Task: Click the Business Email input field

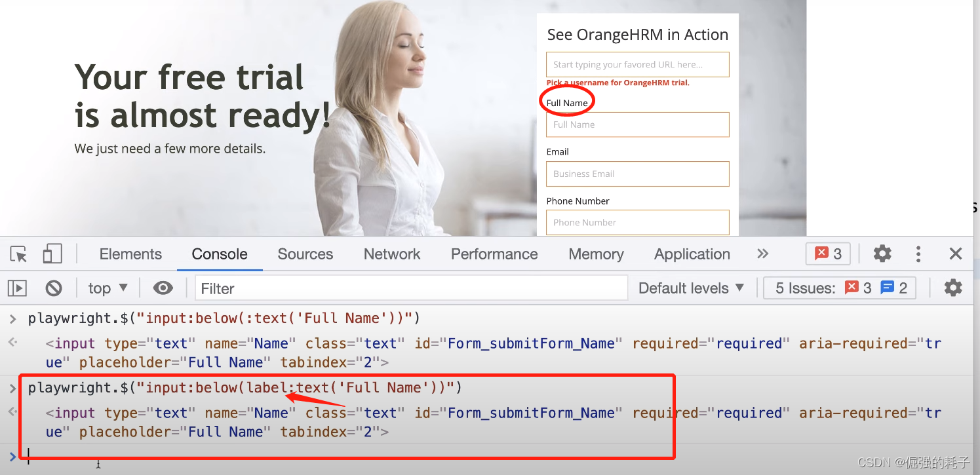Action: 638,174
